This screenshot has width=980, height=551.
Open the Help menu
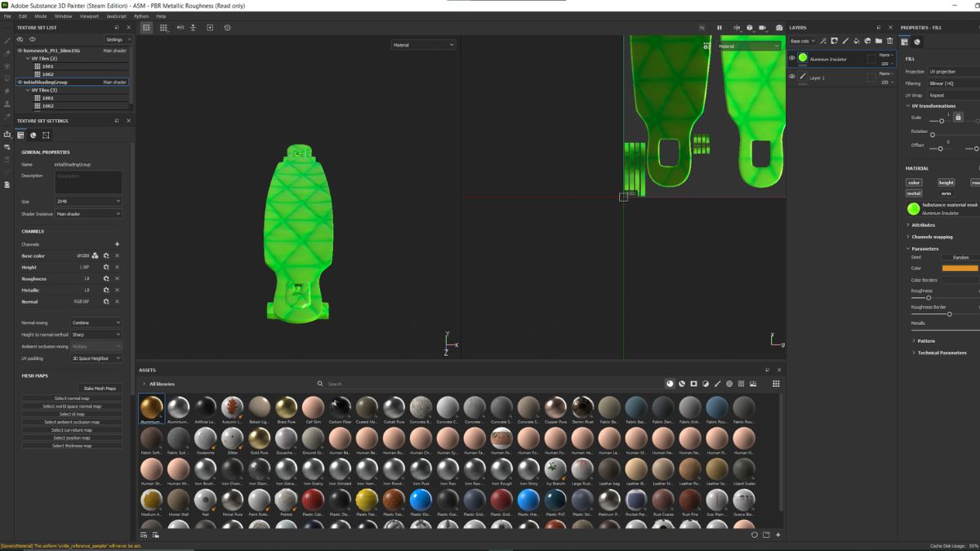(161, 16)
